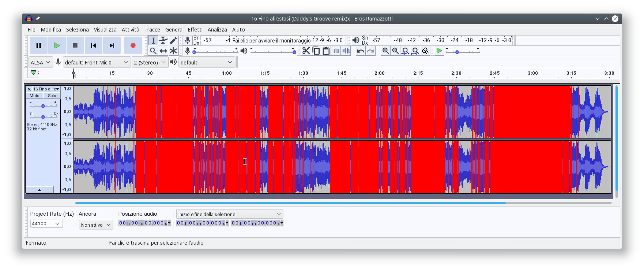Start playback with the green Play button
The height and width of the screenshot is (271, 644).
coord(57,45)
